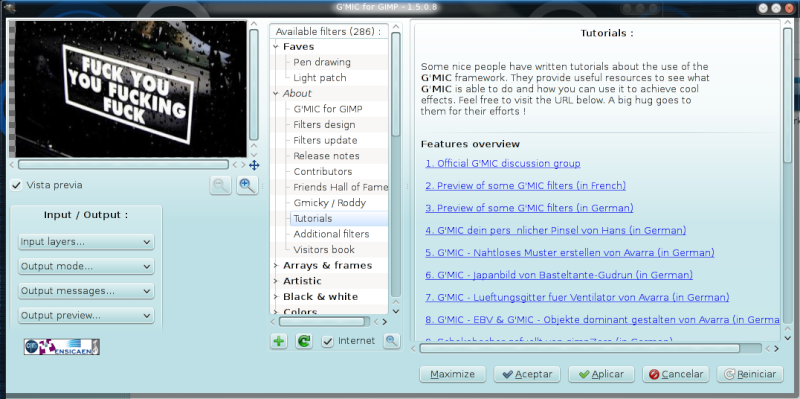Open the Input layers dropdown
The width and height of the screenshot is (800, 399).
[86, 242]
